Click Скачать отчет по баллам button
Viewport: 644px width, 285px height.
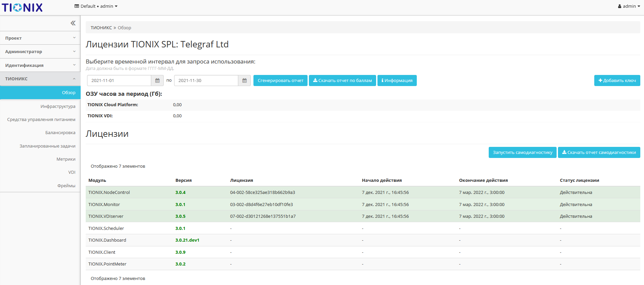coord(342,81)
